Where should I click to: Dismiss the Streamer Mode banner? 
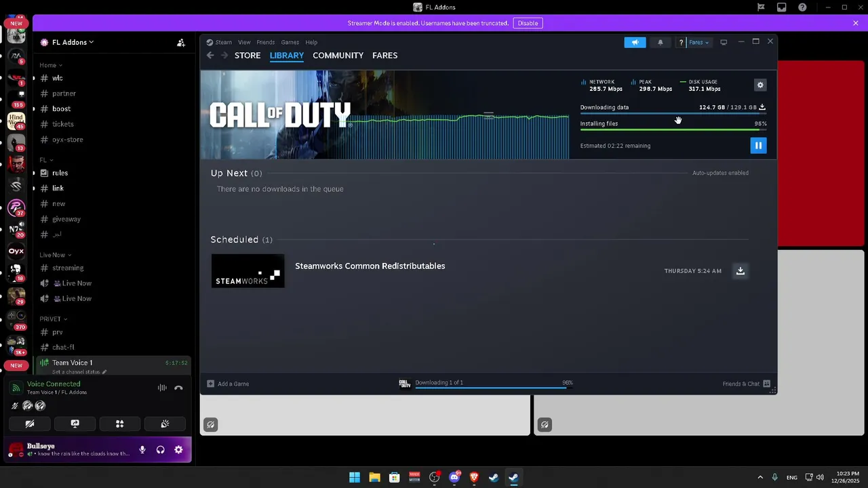856,23
